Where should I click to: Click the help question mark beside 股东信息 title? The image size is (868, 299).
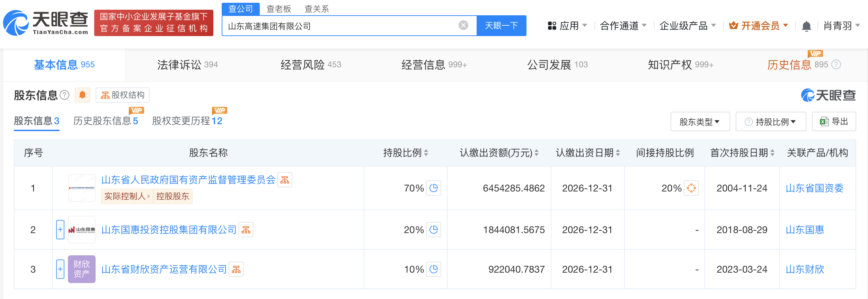(x=64, y=95)
